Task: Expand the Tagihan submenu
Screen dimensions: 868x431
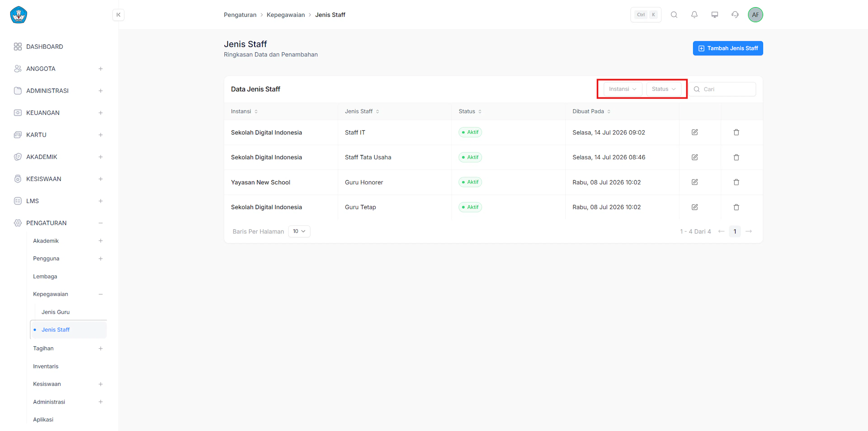Action: click(100, 349)
